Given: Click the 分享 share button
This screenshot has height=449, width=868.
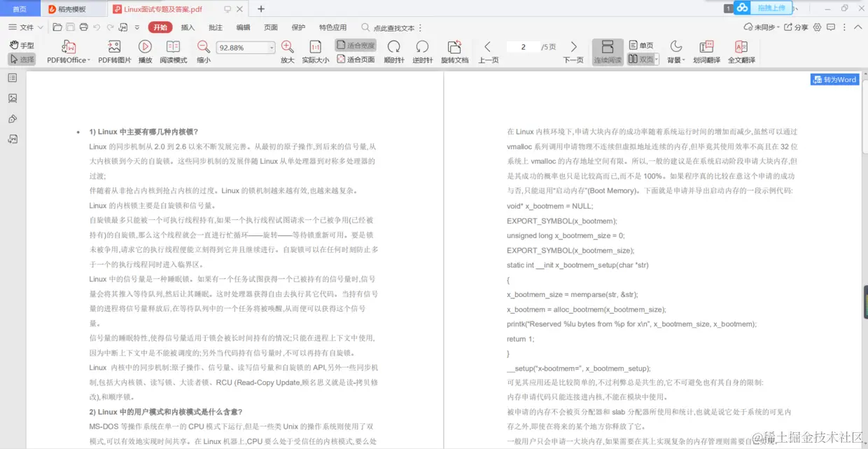Looking at the screenshot, I should (x=796, y=27).
